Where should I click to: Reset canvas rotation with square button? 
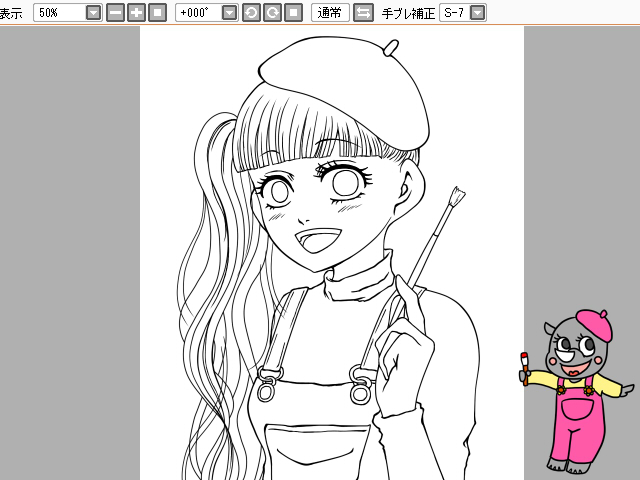[293, 13]
